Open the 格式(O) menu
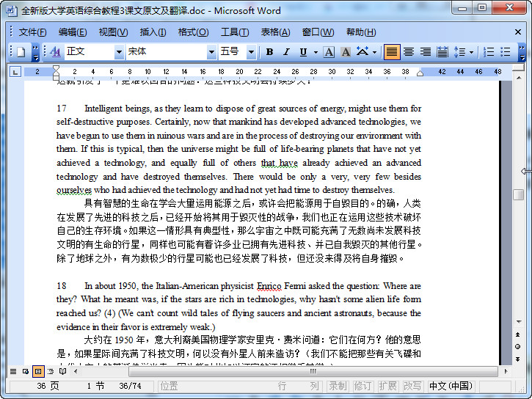Image resolution: width=532 pixels, height=399 pixels. pyautogui.click(x=194, y=32)
